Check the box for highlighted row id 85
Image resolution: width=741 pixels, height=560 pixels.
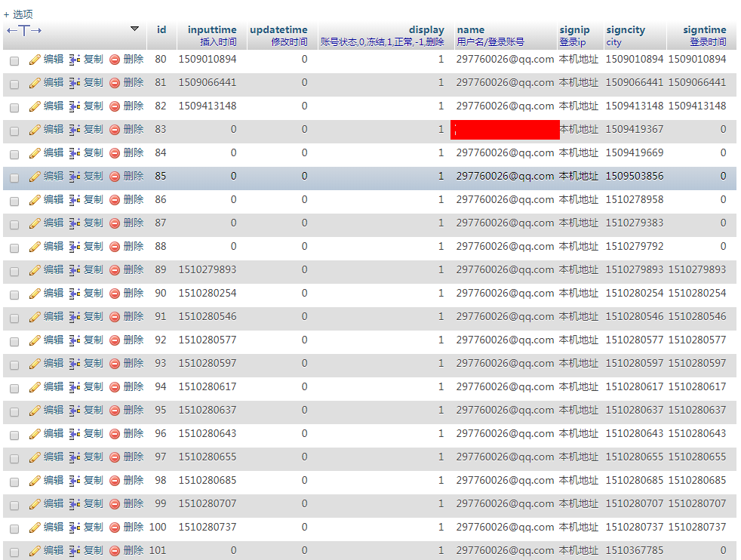pyautogui.click(x=14, y=177)
